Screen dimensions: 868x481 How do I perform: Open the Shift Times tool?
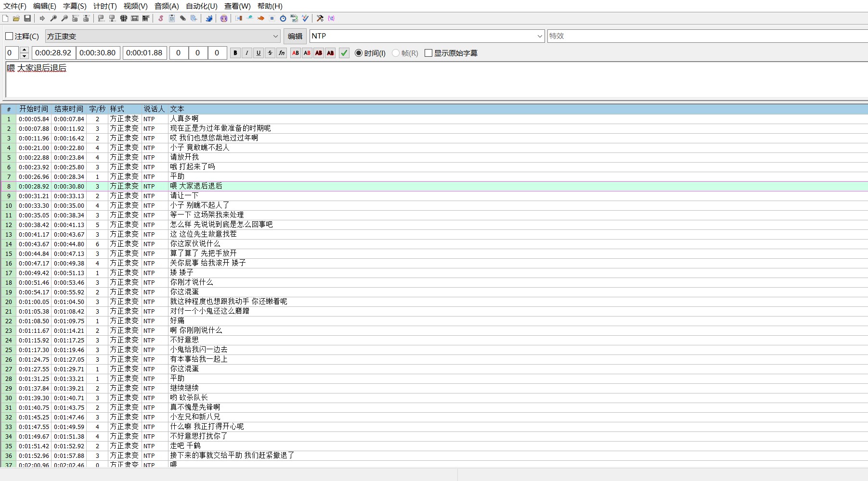click(x=239, y=18)
